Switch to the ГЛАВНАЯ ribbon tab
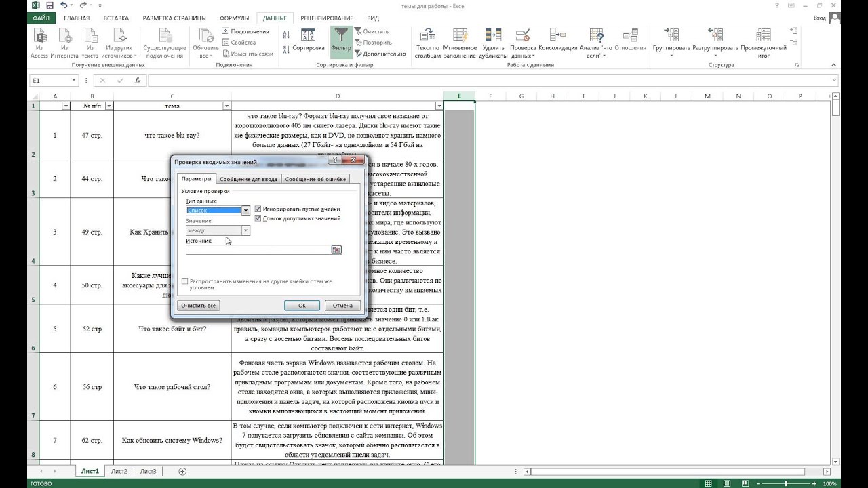The width and height of the screenshot is (868, 488). pyautogui.click(x=77, y=18)
